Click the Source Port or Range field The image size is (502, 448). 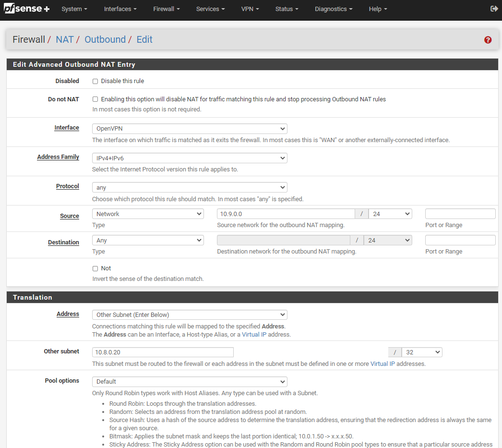(460, 214)
